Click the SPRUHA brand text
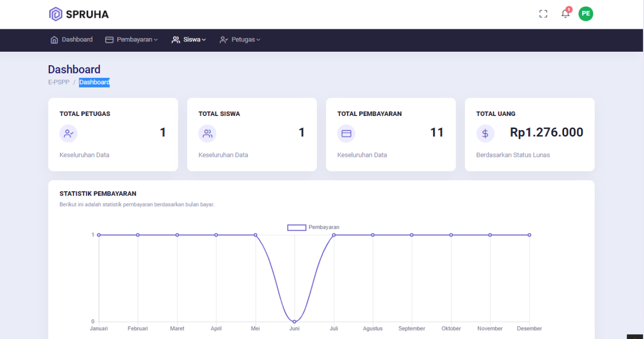 coord(87,14)
